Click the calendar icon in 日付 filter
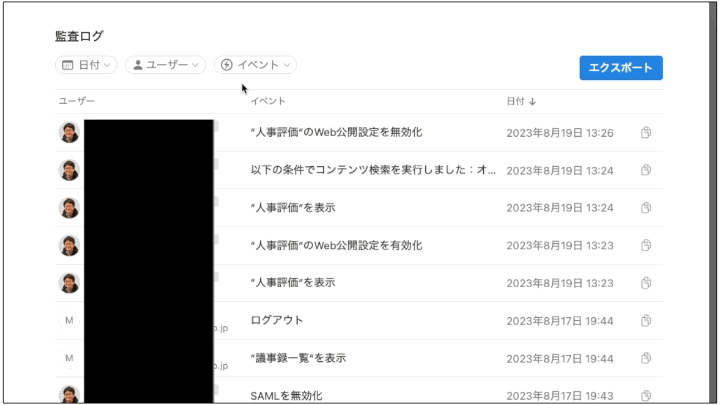Image resolution: width=720 pixels, height=405 pixels. point(68,65)
